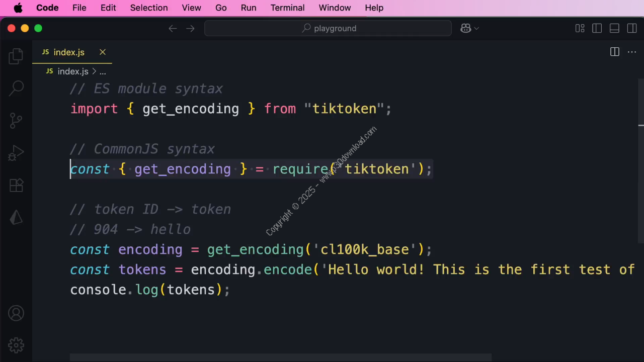Open editor More Actions ellipsis

[x=632, y=52]
